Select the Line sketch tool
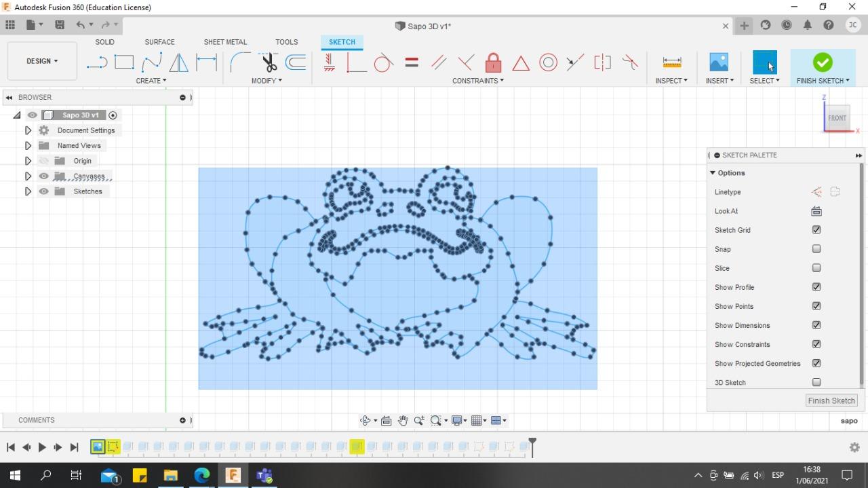The width and height of the screenshot is (868, 488). point(97,62)
